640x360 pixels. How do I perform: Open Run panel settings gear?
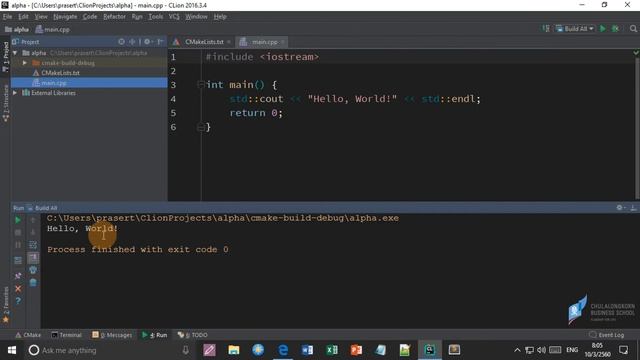tap(620, 208)
